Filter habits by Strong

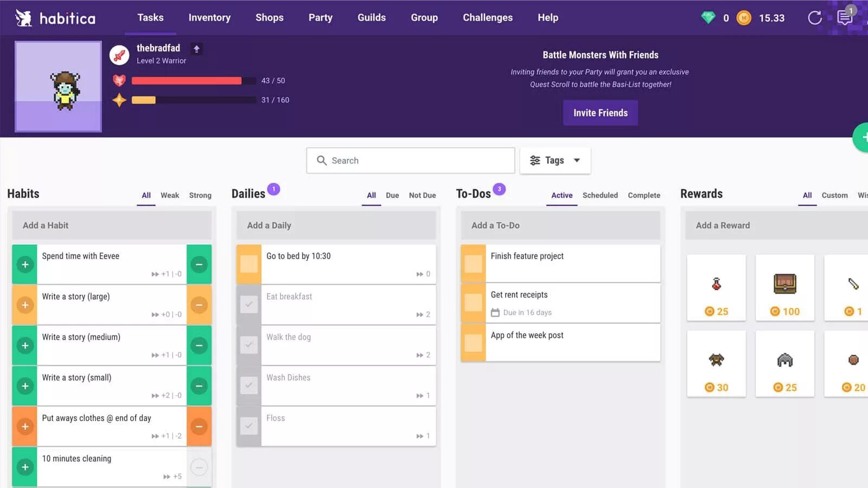coord(200,195)
